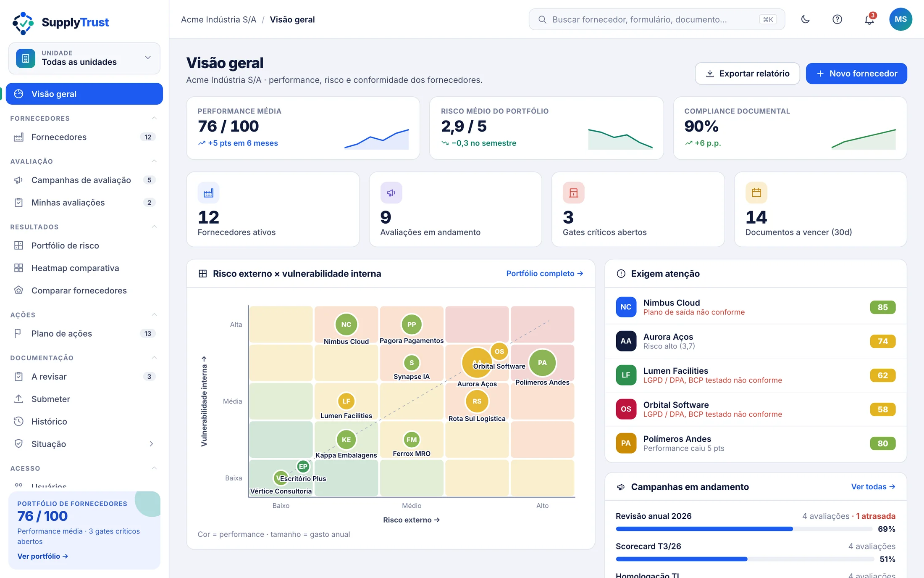This screenshot has height=578, width=924.
Task: Open MS user avatar menu
Action: 900,19
